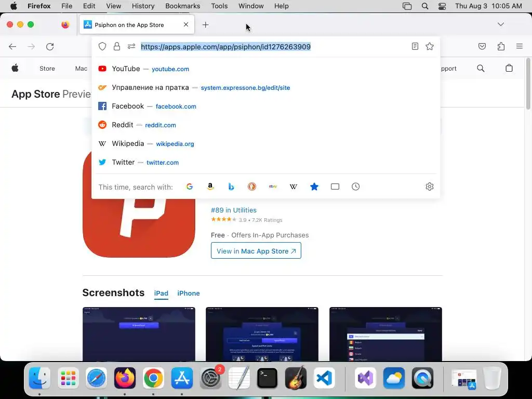Select Wikipedia suggestion wikipedia.org
The height and width of the screenshot is (399, 532).
tap(265, 143)
